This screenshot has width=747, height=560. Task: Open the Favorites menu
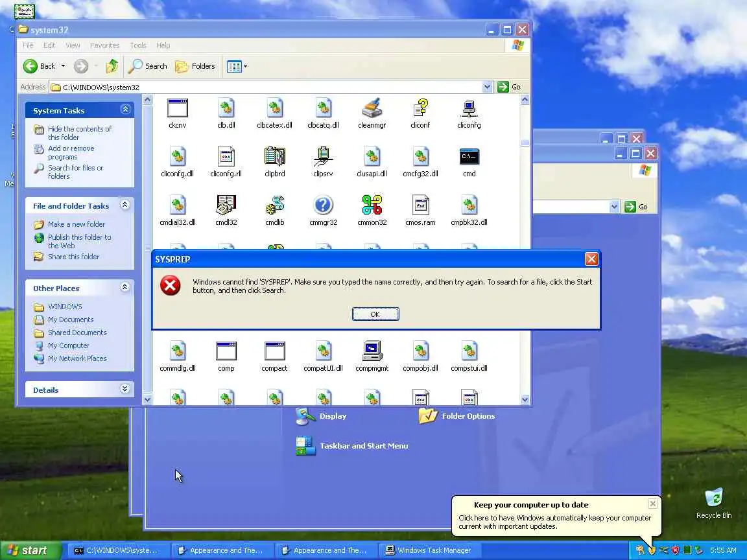coord(105,45)
